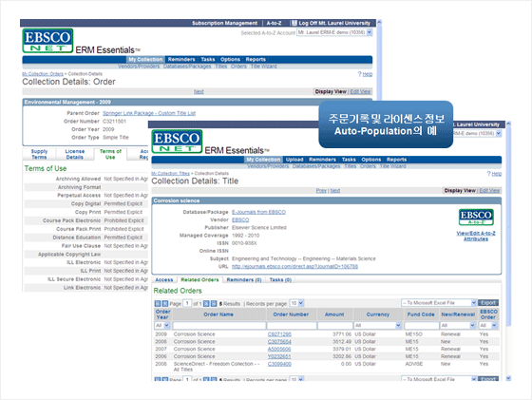Click the Fund Code filter field
Image resolution: width=532 pixels, height=400 pixels.
tap(422, 326)
